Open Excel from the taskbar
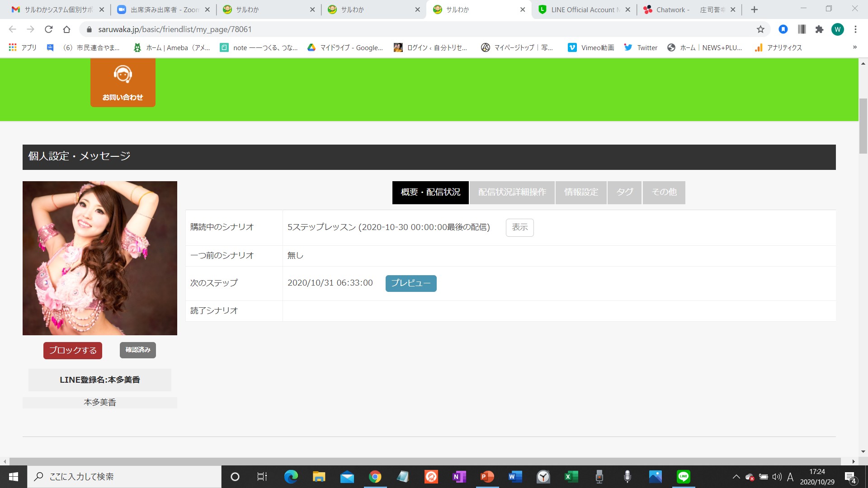 571,477
